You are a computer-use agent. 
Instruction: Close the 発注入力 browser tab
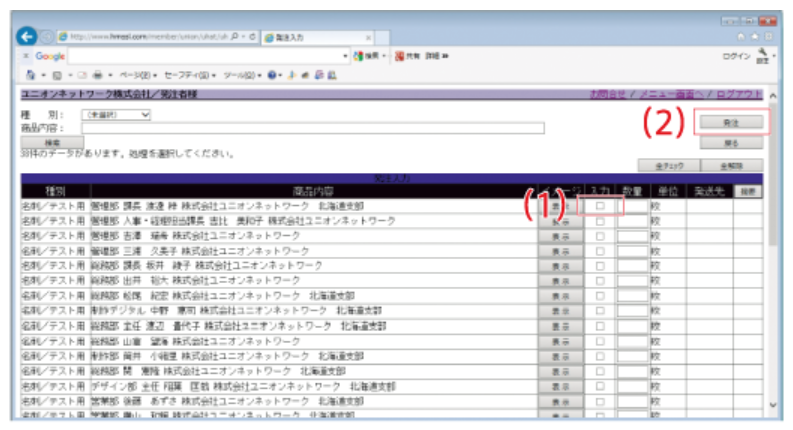click(368, 37)
